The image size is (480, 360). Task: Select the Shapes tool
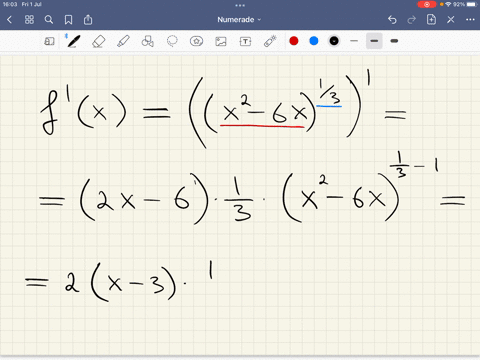click(148, 41)
